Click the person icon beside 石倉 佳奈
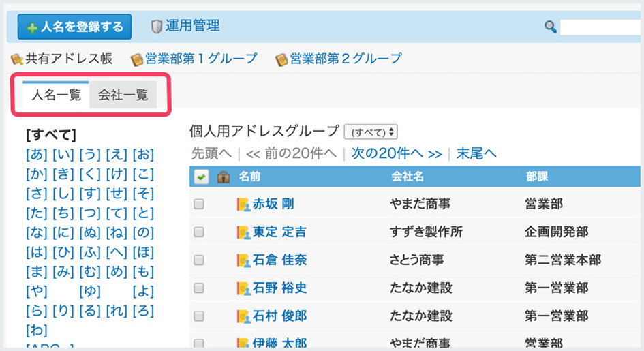Viewport: 644px width, 351px height. [243, 260]
